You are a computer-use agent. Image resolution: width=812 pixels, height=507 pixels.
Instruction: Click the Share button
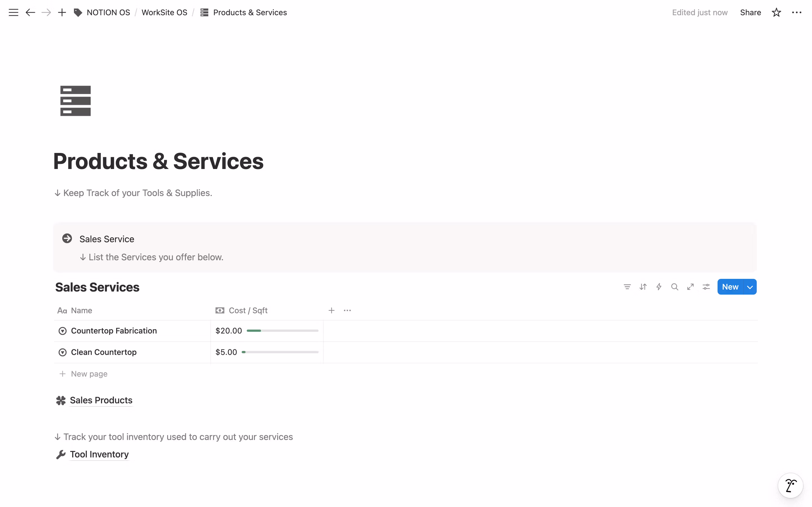tap(750, 12)
